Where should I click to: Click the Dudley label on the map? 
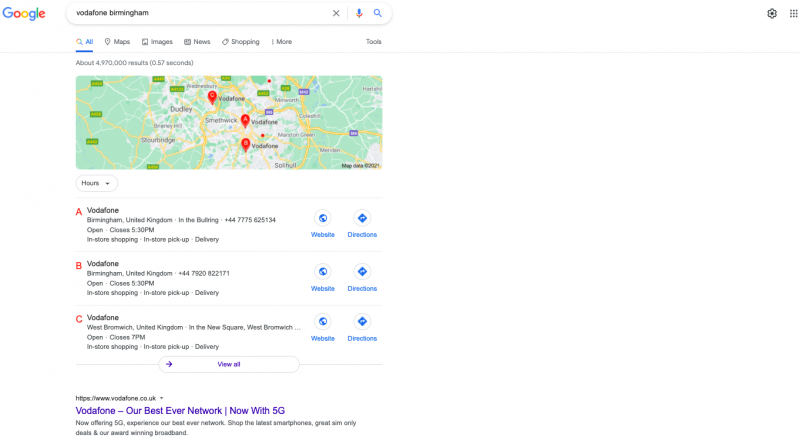point(181,109)
